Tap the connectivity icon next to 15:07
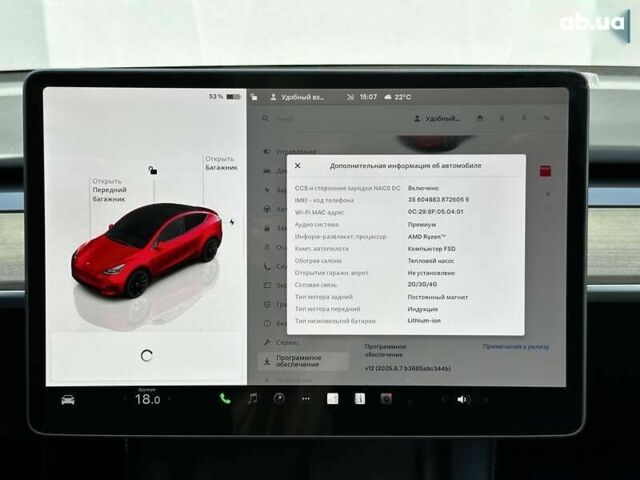The width and height of the screenshot is (640, 480). click(x=350, y=97)
